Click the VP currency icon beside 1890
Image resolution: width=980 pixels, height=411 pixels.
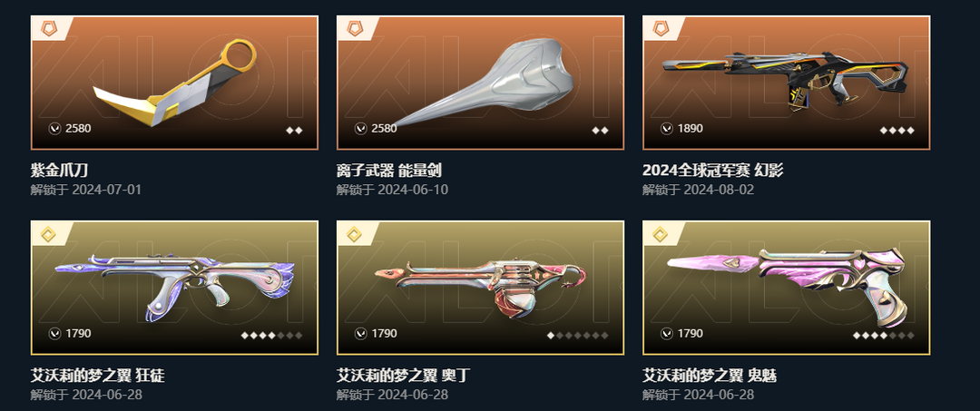pyautogui.click(x=666, y=129)
